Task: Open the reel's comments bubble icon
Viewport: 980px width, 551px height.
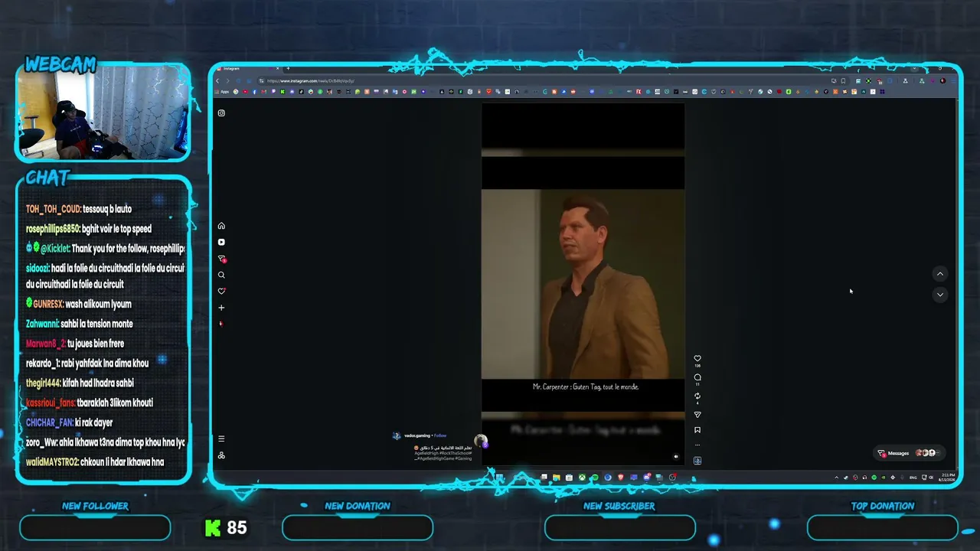Action: pos(697,377)
